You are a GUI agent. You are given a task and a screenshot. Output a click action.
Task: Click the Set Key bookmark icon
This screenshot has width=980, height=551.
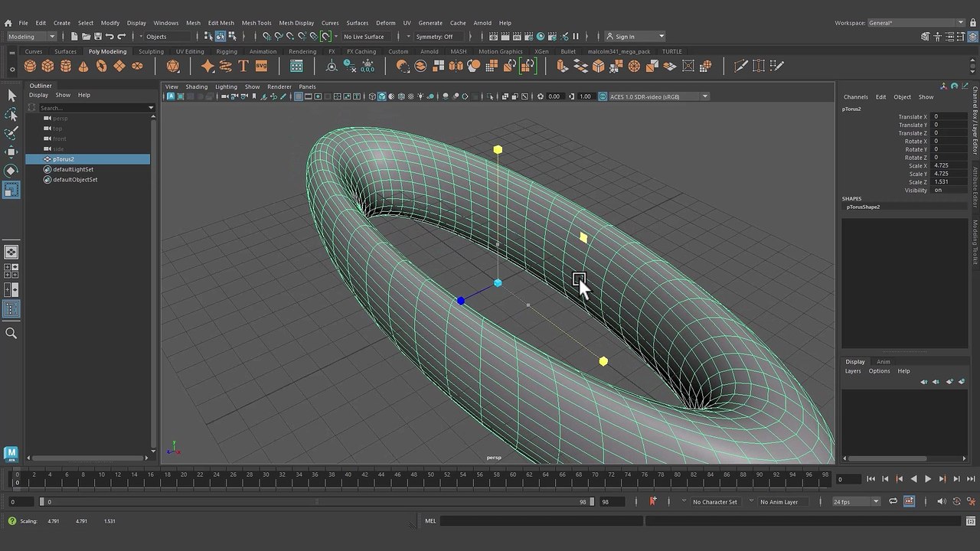[652, 501]
